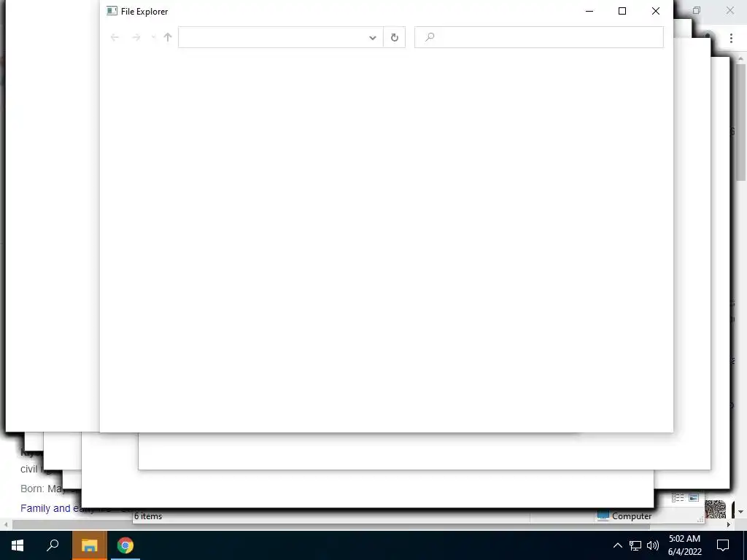Close the Chrome window in background
Screen dimensions: 747x560
(729, 10)
